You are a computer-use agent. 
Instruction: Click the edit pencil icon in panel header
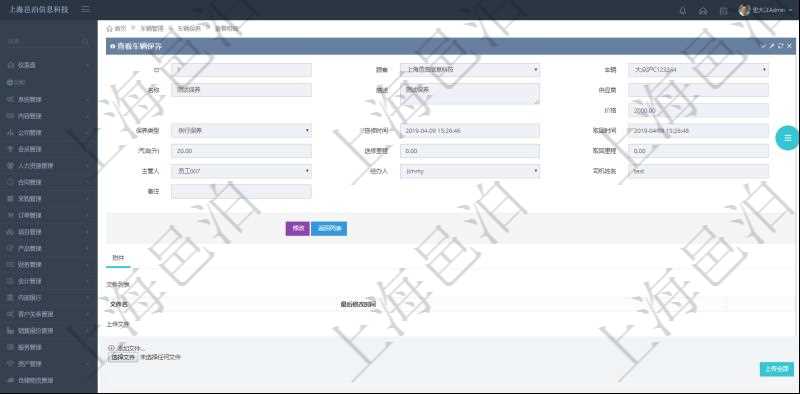pyautogui.click(x=772, y=46)
